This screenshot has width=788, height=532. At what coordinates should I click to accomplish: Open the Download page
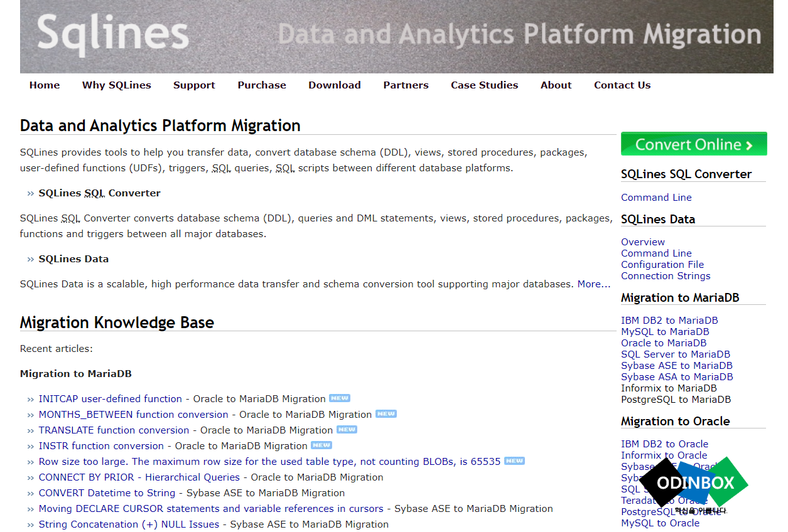335,85
